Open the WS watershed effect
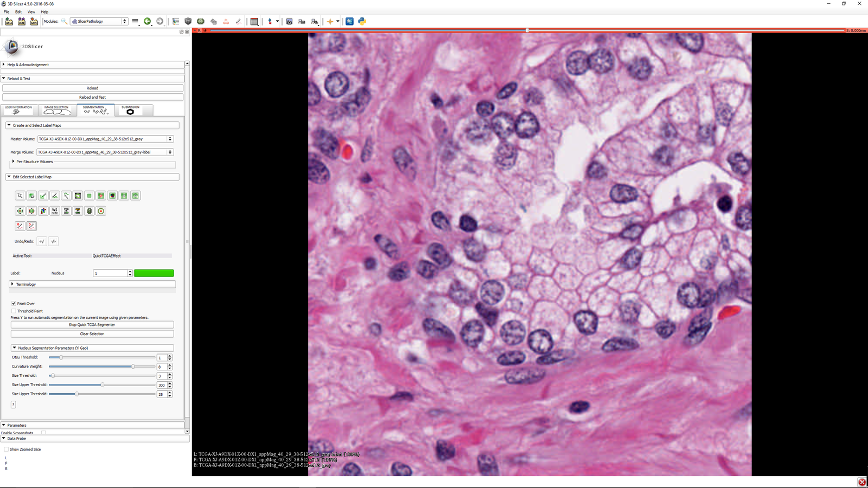This screenshot has width=868, height=488. click(54, 211)
